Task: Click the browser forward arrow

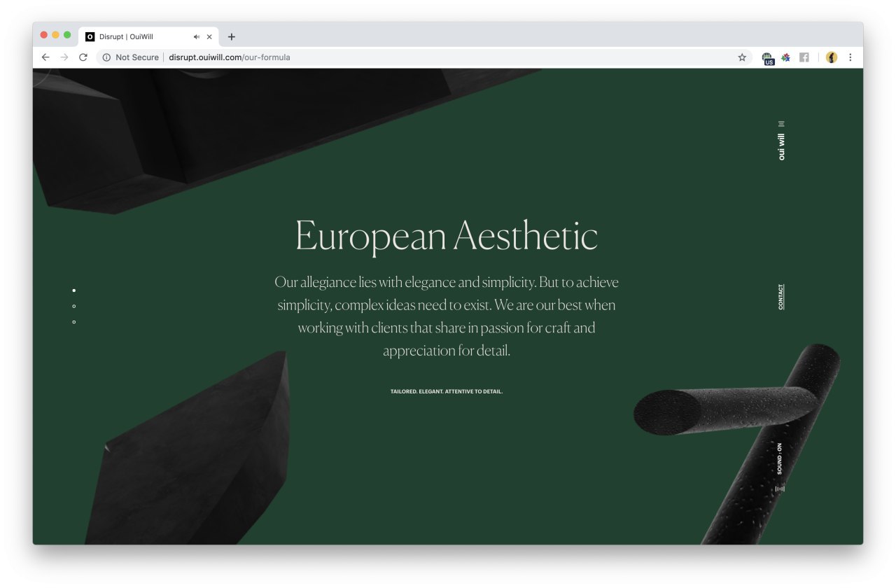Action: pyautogui.click(x=64, y=57)
